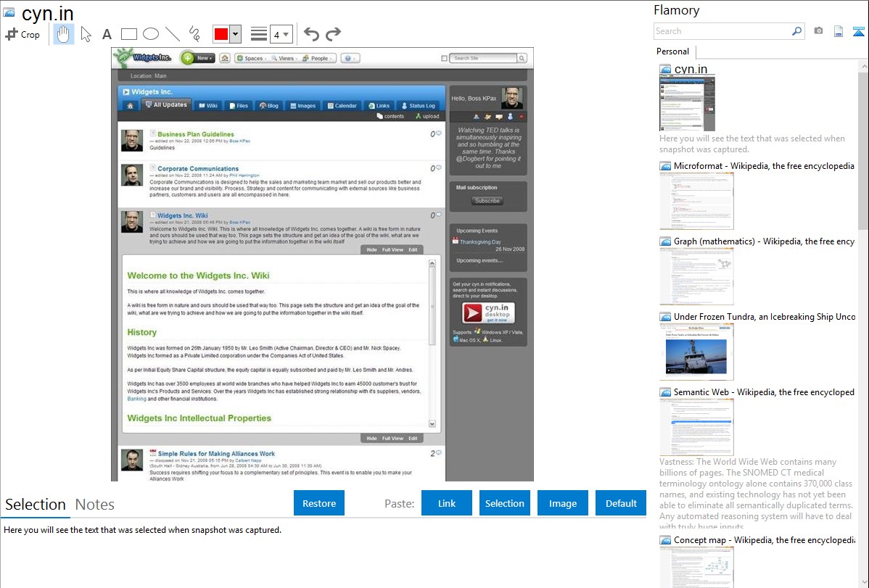
Task: Pick the rectangle shape tool
Action: pos(128,34)
